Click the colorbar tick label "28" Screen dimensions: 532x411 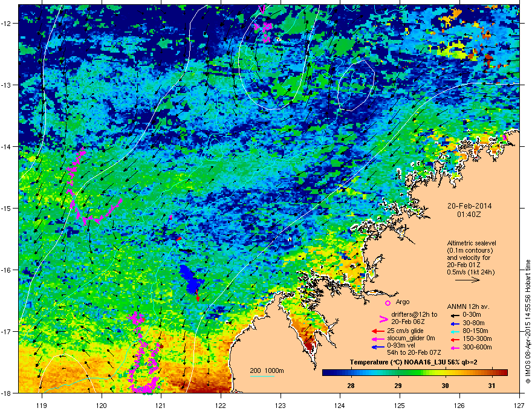point(351,386)
